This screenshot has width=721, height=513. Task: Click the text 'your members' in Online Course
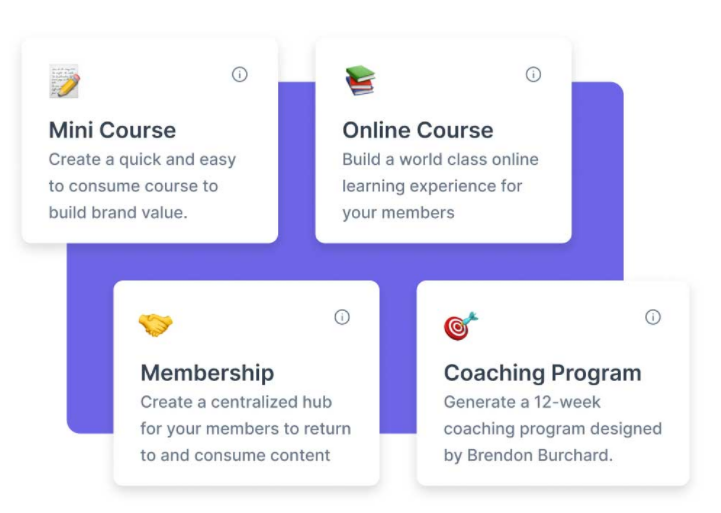pos(398,212)
